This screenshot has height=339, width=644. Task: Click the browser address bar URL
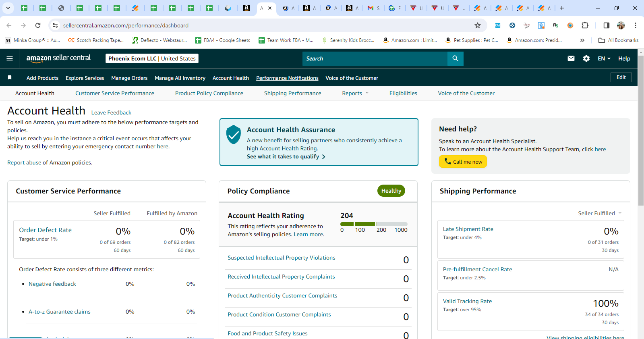tap(126, 25)
